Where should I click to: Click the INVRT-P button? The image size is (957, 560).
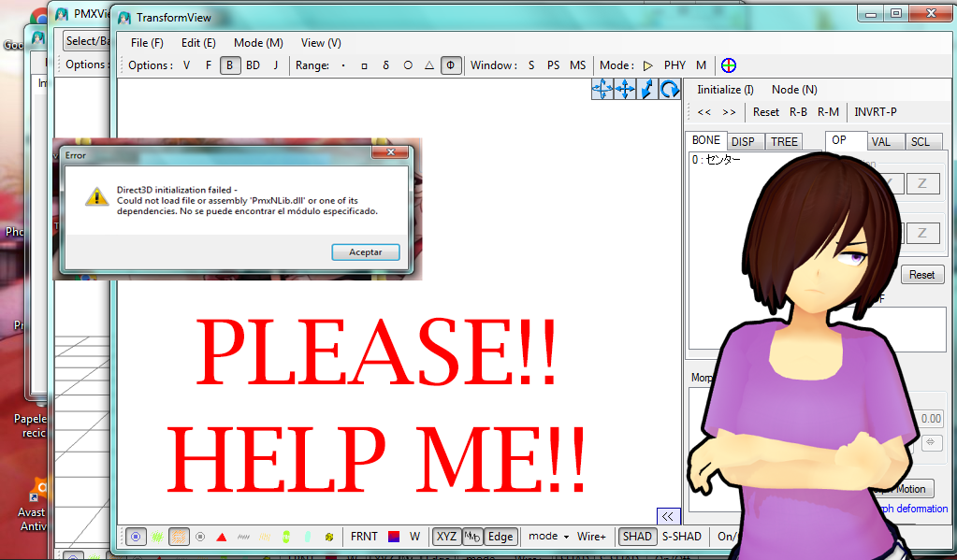(876, 112)
